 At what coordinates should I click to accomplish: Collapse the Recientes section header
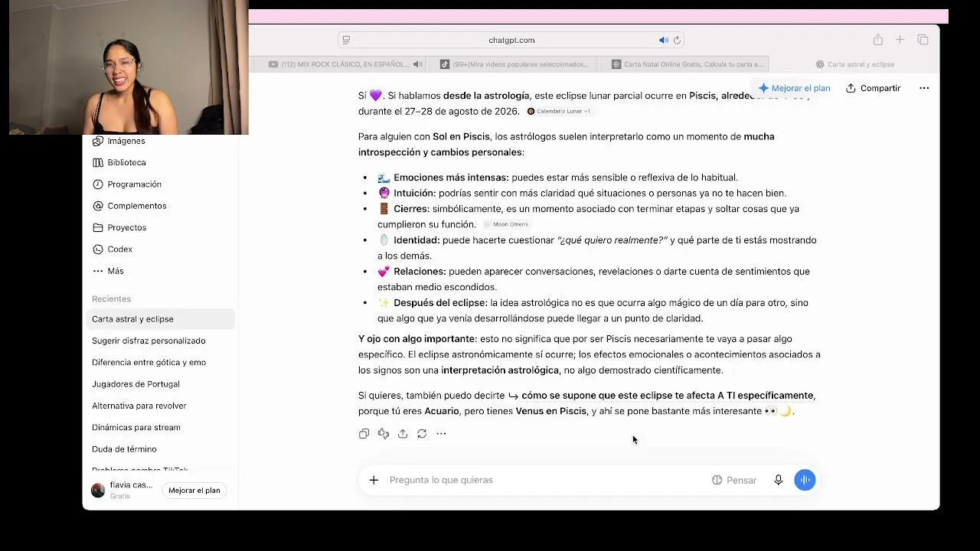[x=111, y=298]
